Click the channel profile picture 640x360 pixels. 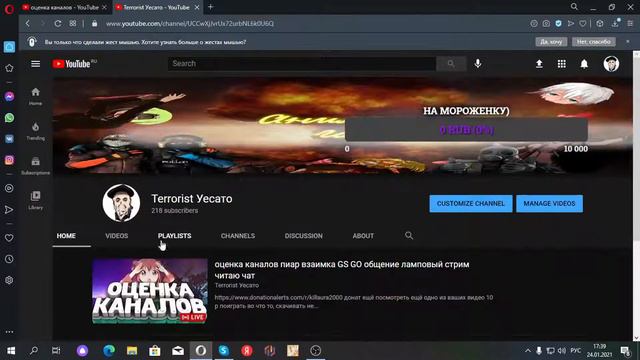click(121, 203)
